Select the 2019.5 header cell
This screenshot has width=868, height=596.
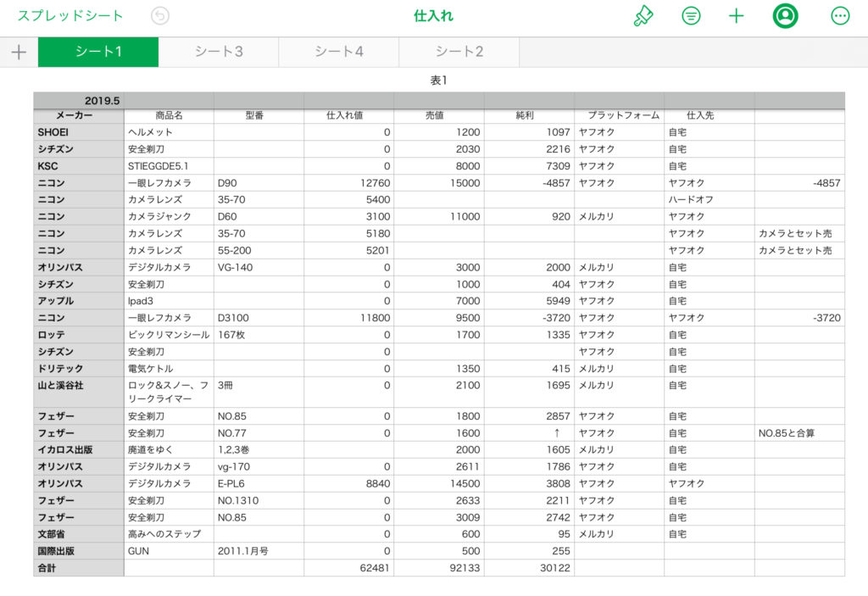point(79,100)
